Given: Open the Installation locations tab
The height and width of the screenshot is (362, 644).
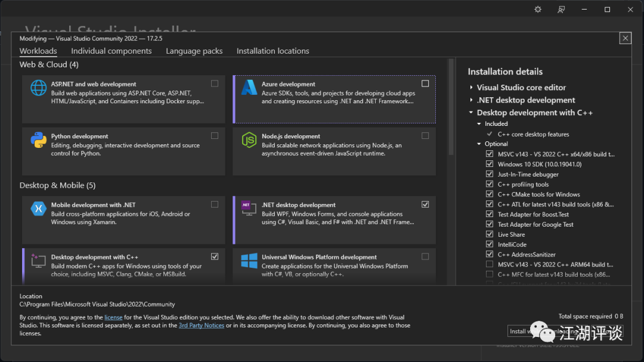Looking at the screenshot, I should tap(273, 51).
